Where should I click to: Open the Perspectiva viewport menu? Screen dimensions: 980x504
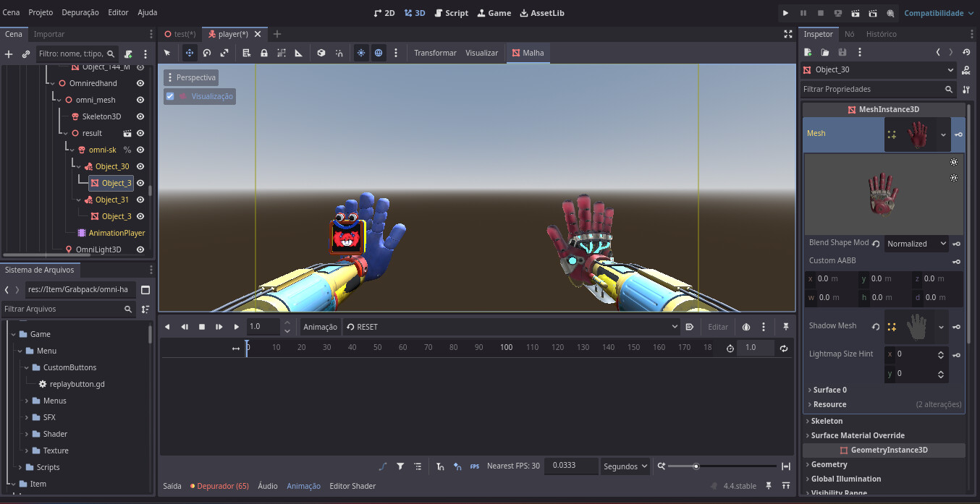click(x=191, y=77)
